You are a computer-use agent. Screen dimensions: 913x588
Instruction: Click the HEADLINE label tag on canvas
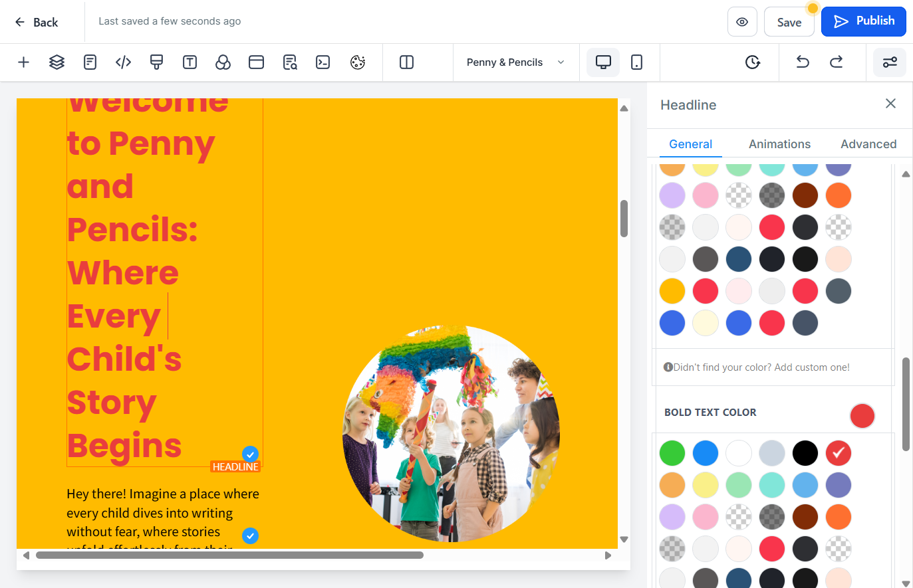(x=235, y=467)
